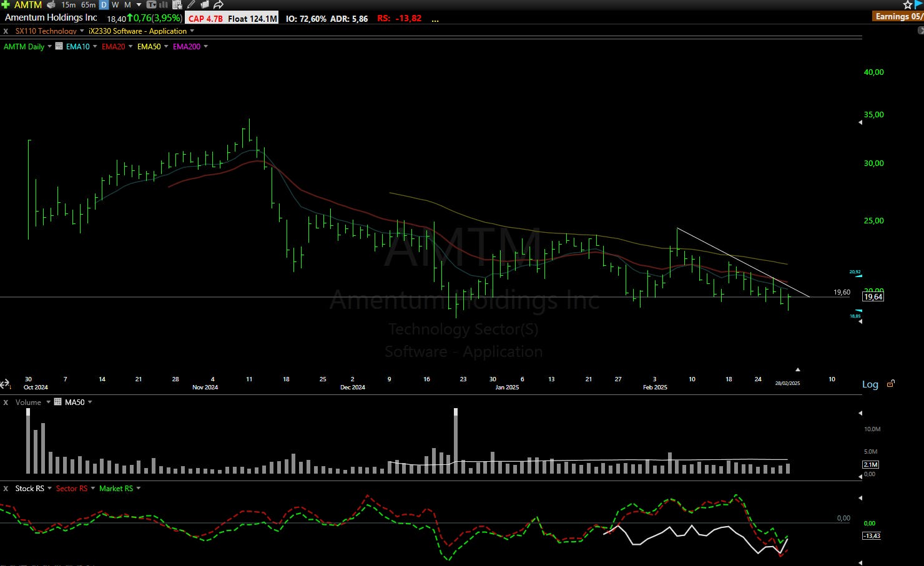Click the bar chart style icon
The image size is (924, 566).
164,4
